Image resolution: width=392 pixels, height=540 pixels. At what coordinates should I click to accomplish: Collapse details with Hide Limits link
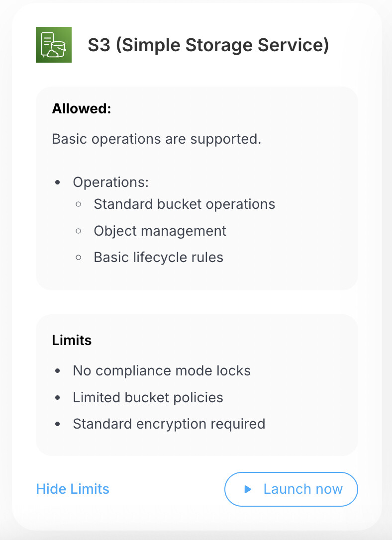click(x=73, y=489)
